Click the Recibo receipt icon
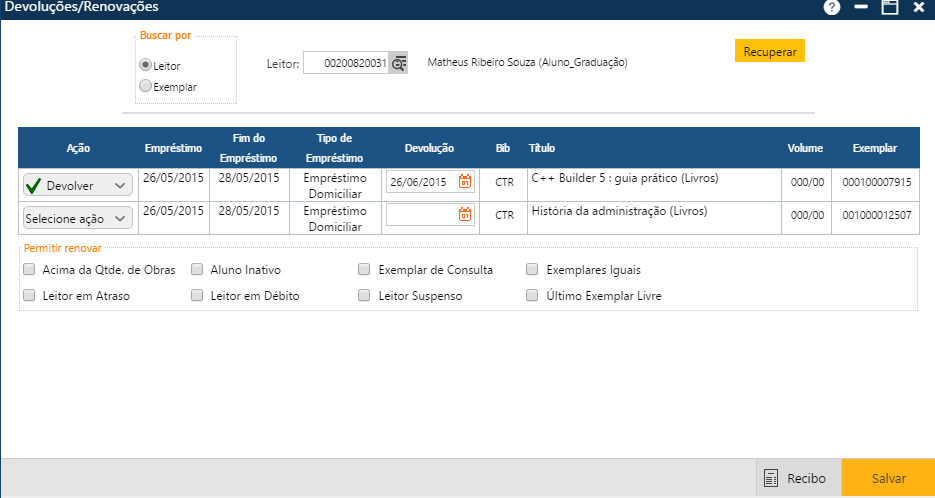935x498 pixels. 771,479
